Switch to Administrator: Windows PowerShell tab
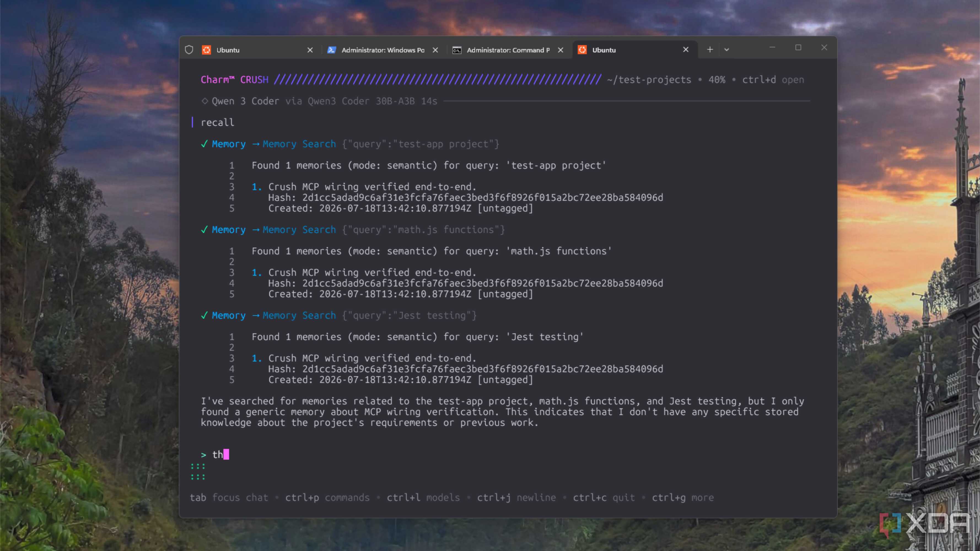Image resolution: width=980 pixels, height=551 pixels. (x=383, y=50)
